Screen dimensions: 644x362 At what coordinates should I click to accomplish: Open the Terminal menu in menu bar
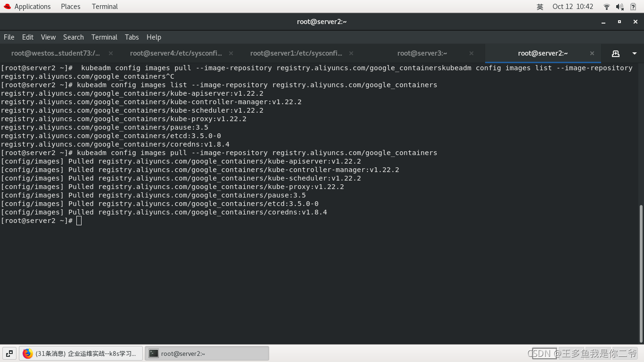click(x=104, y=37)
